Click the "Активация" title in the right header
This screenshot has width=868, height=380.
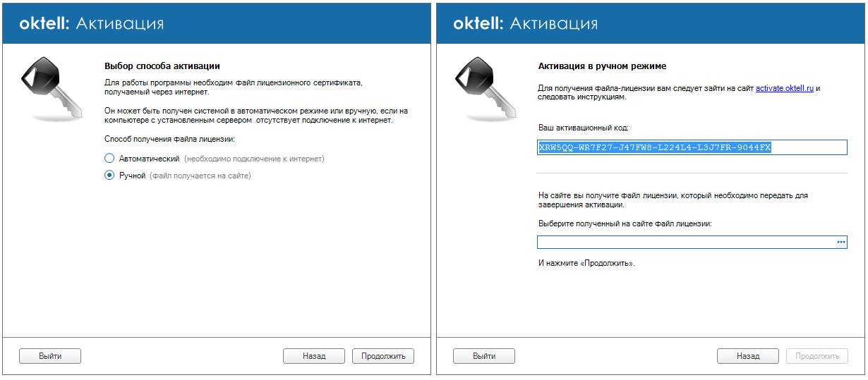(554, 23)
